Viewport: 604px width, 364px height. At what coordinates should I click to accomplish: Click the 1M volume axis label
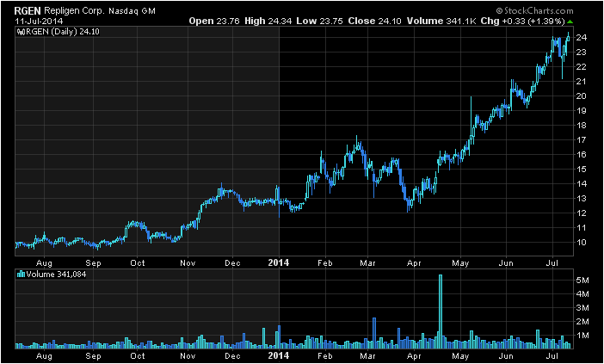[583, 336]
